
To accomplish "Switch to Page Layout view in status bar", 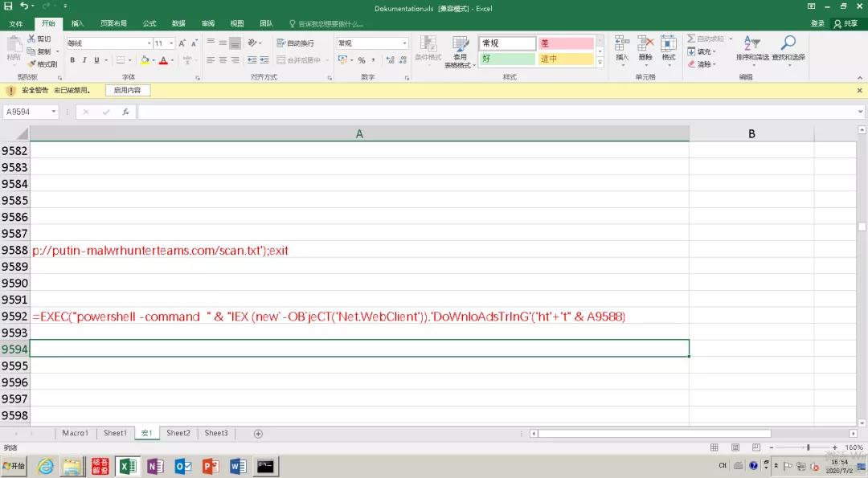I will pyautogui.click(x=735, y=447).
